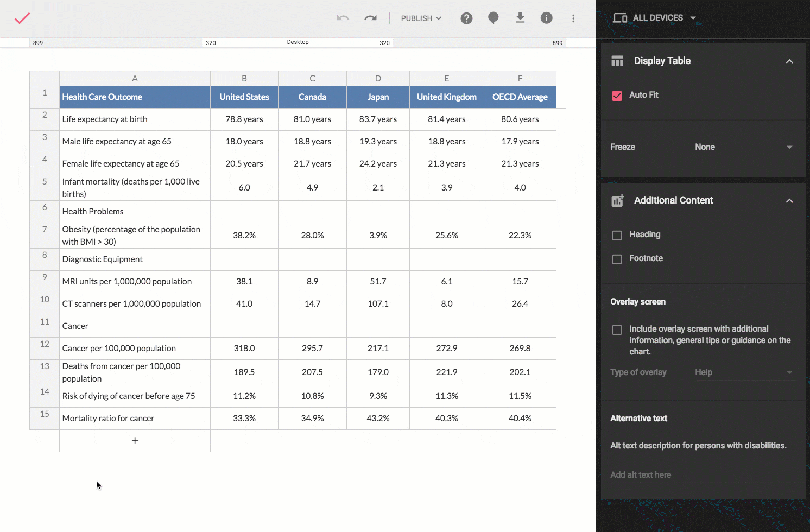Image resolution: width=810 pixels, height=532 pixels.
Task: Collapse the Additional Content section
Action: pyautogui.click(x=789, y=201)
